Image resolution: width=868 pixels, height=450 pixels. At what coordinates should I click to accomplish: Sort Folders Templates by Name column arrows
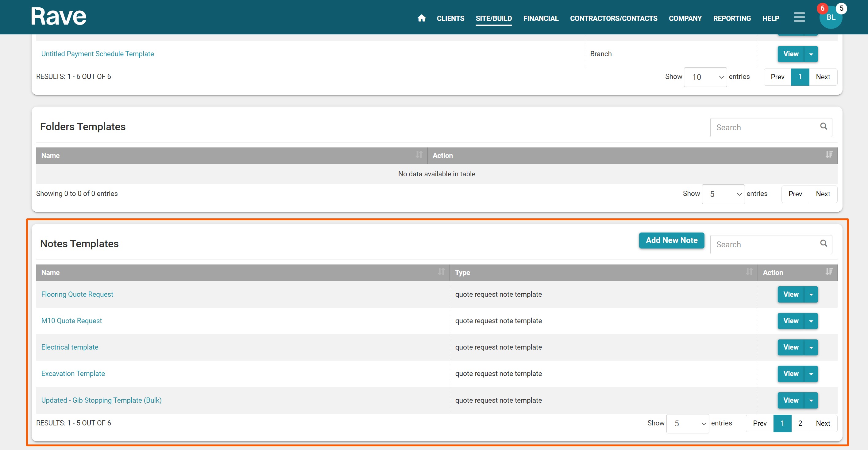tap(419, 155)
